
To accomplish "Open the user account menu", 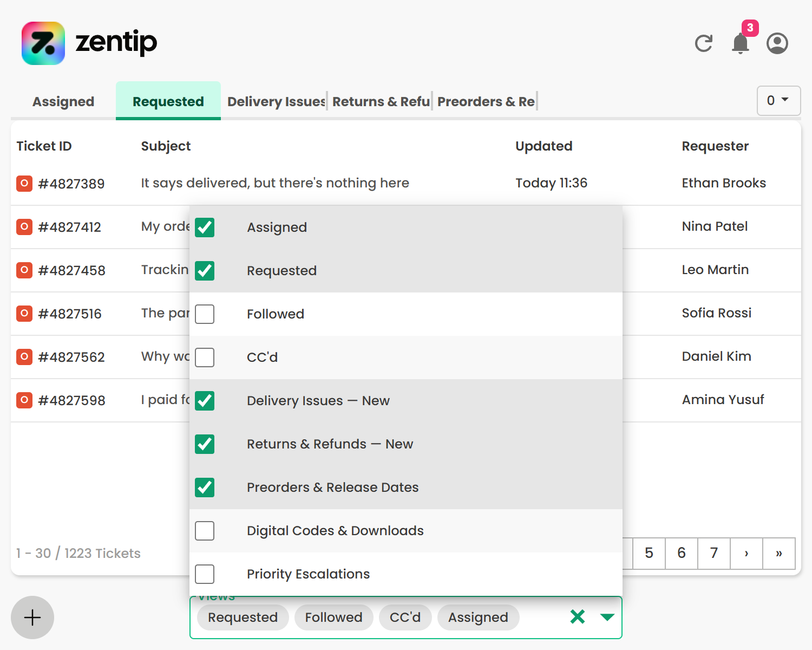I will point(777,43).
